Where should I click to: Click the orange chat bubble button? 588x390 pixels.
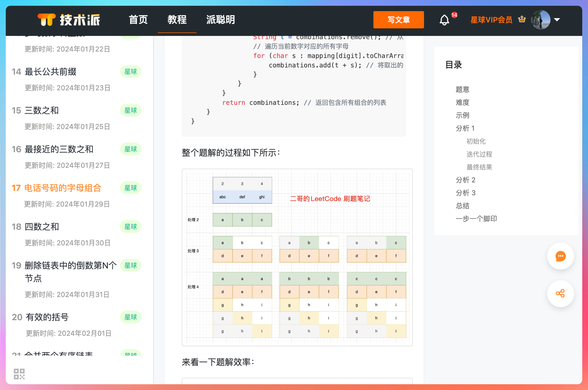(x=560, y=256)
